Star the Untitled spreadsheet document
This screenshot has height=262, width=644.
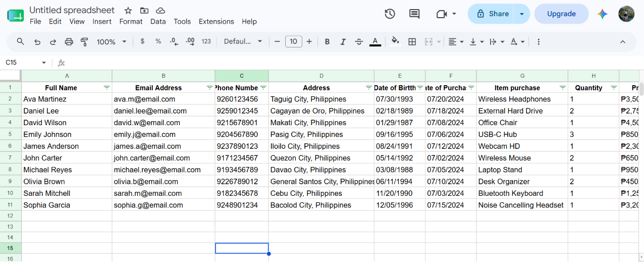(x=128, y=11)
